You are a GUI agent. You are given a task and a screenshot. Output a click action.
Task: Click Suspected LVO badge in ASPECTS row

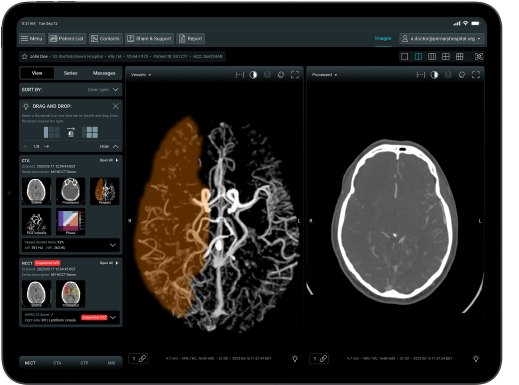click(x=94, y=318)
